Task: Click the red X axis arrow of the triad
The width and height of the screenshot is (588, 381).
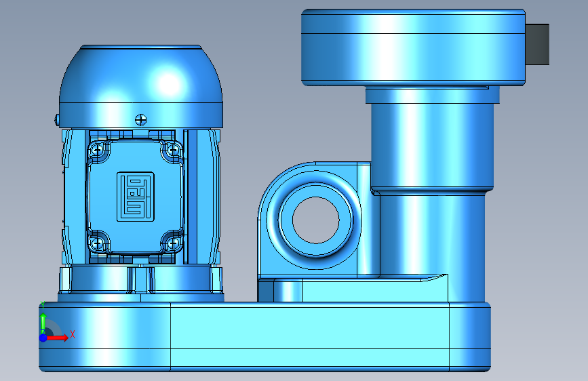Action: 57,338
